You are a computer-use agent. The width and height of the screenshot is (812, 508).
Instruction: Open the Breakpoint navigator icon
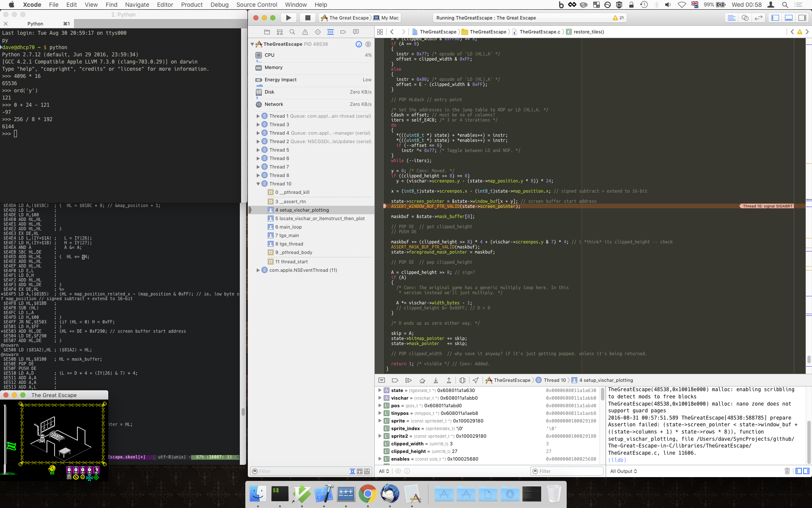tap(343, 32)
